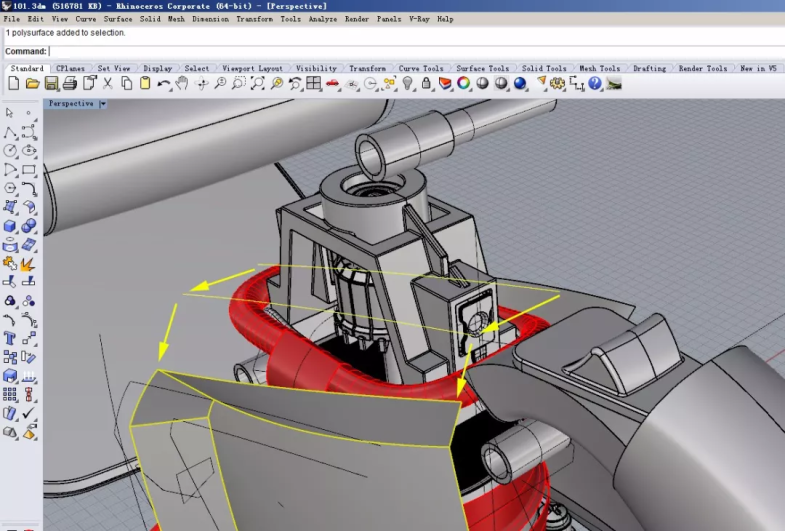The height and width of the screenshot is (531, 785).
Task: Toggle the Lock objects padlock icon
Action: tap(427, 83)
